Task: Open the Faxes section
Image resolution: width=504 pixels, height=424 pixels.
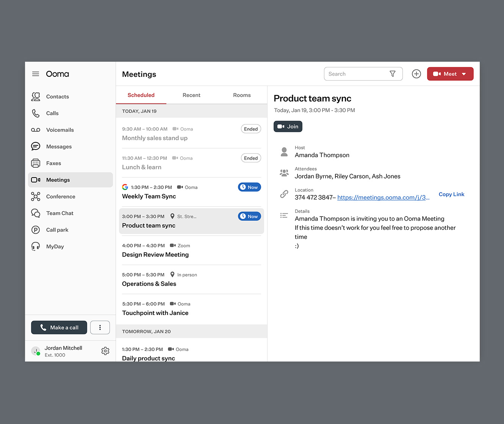Action: pos(53,163)
